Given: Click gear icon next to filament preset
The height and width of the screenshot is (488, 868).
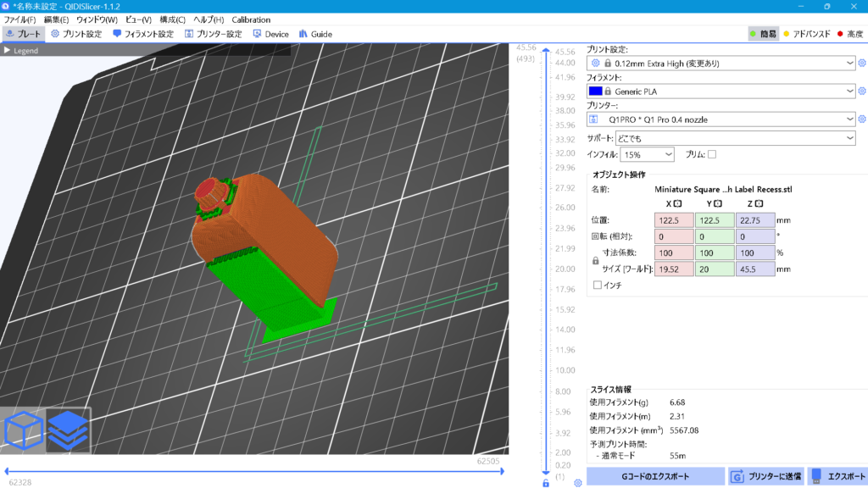Looking at the screenshot, I should (x=862, y=91).
